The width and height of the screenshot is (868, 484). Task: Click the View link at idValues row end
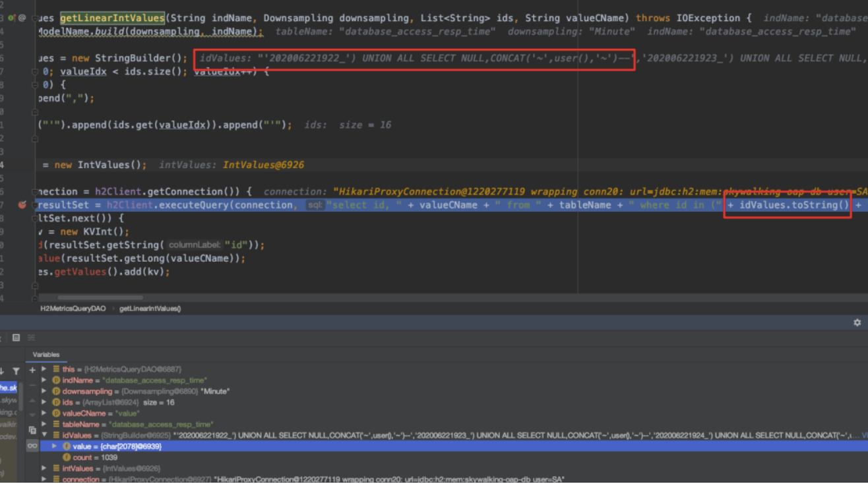(x=863, y=435)
